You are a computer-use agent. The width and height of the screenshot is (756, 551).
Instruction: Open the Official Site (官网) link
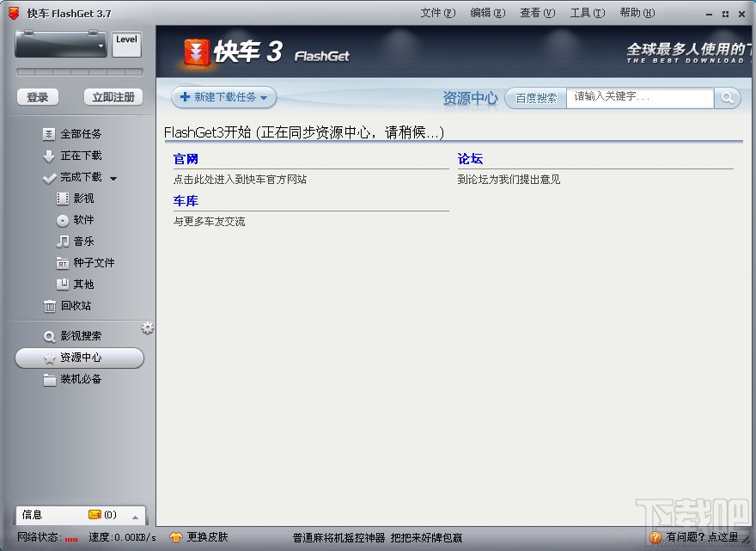click(x=186, y=159)
